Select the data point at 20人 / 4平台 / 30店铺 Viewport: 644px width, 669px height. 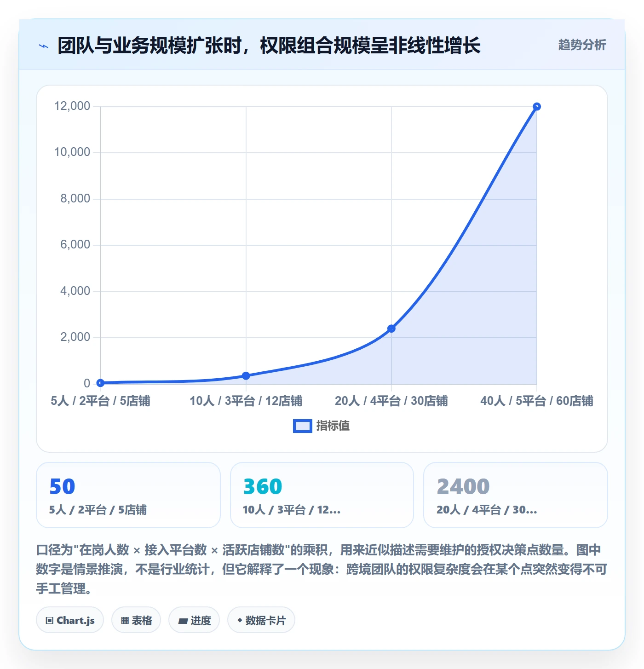coord(391,329)
